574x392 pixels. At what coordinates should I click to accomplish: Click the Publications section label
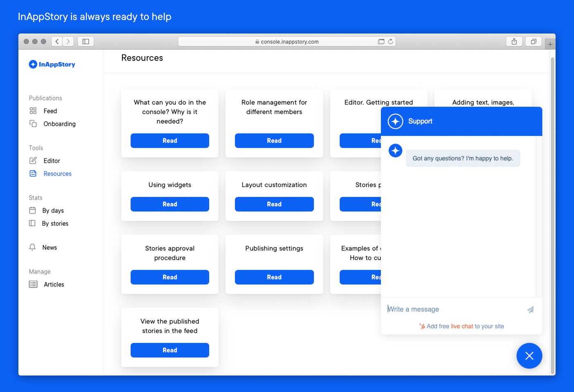45,98
